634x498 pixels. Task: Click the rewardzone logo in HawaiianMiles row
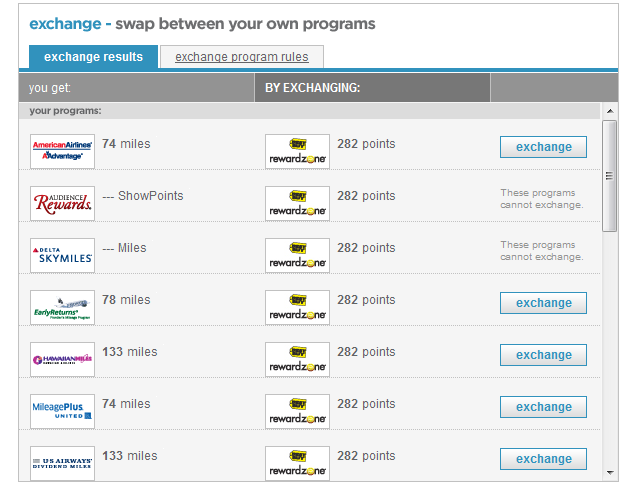(x=297, y=359)
